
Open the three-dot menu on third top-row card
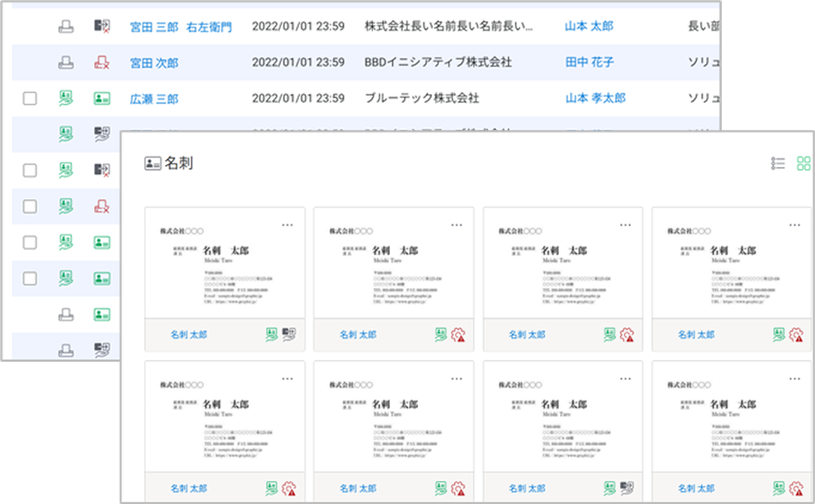(625, 225)
